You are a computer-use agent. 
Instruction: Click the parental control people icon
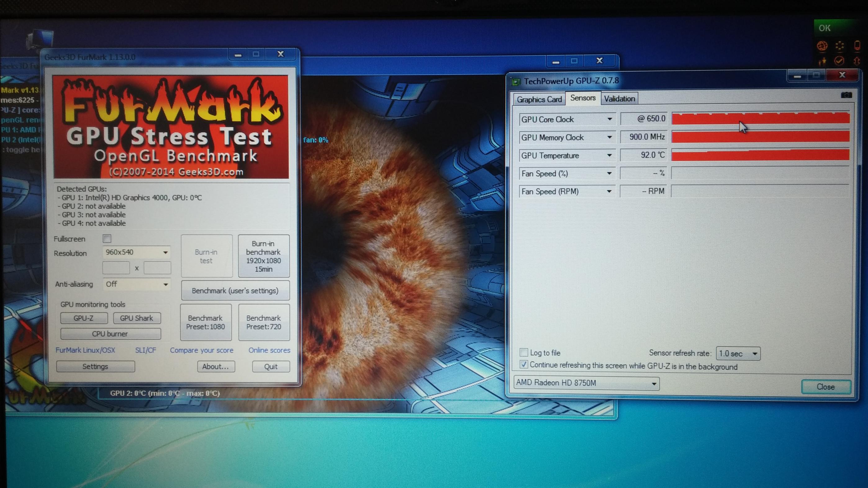[822, 61]
